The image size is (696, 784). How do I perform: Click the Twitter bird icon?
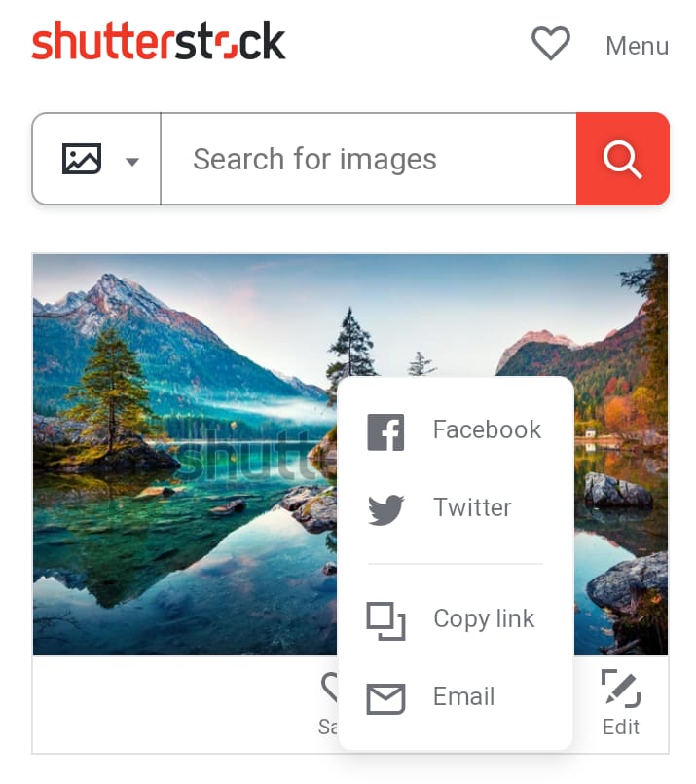pos(385,509)
